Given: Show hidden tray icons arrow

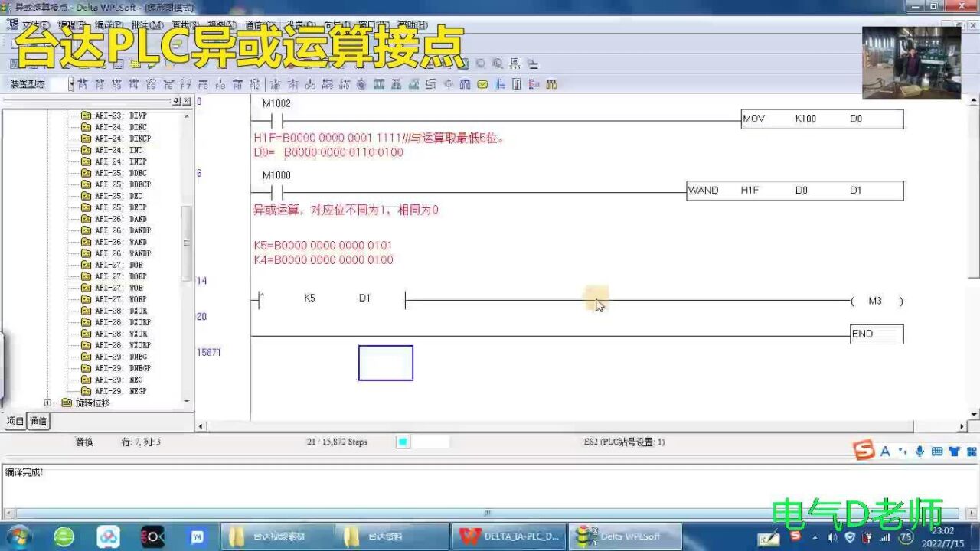Looking at the screenshot, I should pos(815,538).
